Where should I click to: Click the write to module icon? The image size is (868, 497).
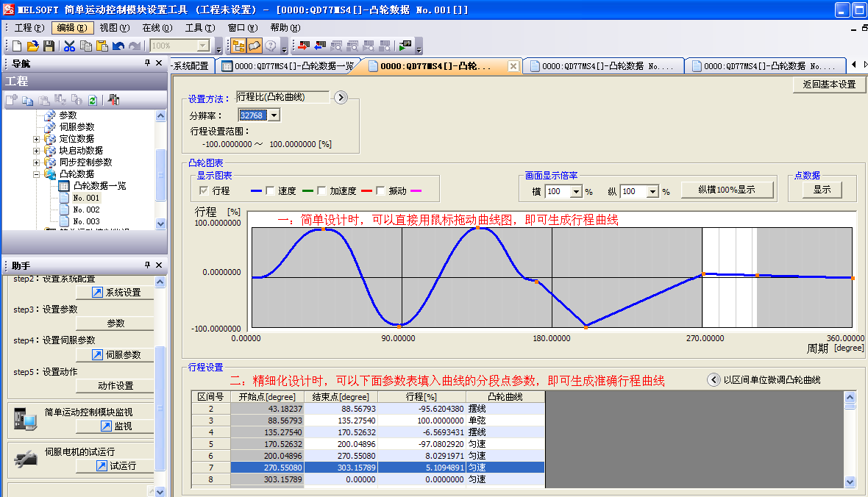(x=303, y=46)
